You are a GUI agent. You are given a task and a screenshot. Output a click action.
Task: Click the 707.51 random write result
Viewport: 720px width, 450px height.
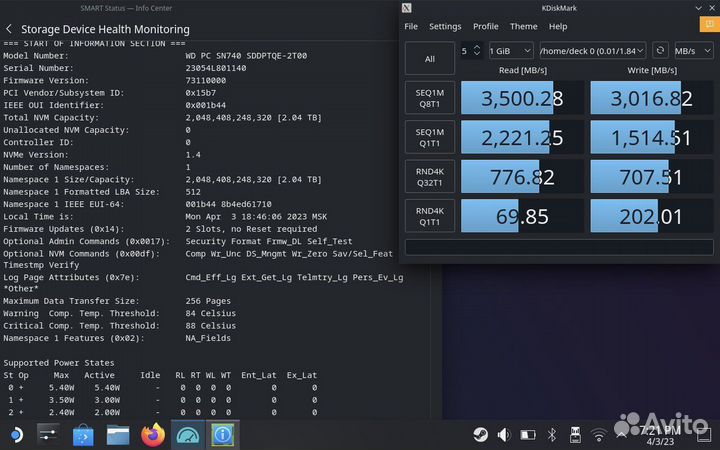(x=652, y=177)
